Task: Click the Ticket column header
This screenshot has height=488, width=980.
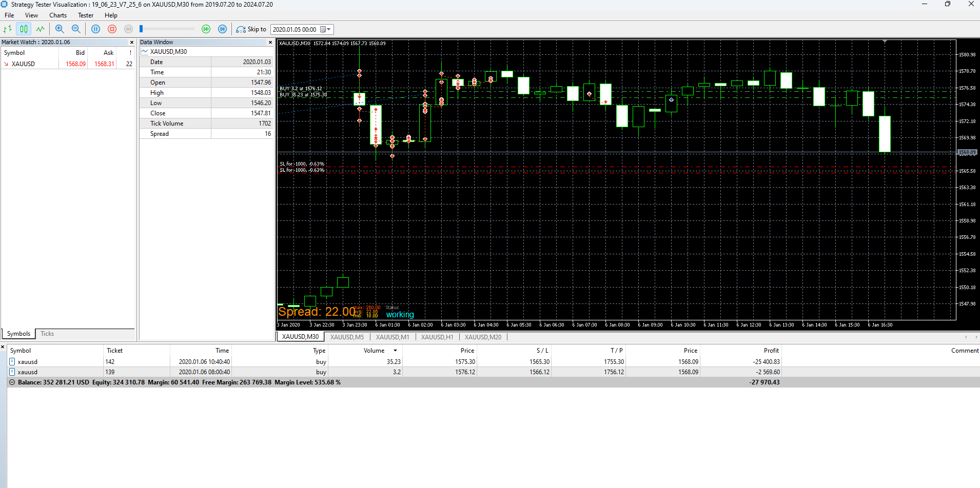Action: click(x=114, y=351)
